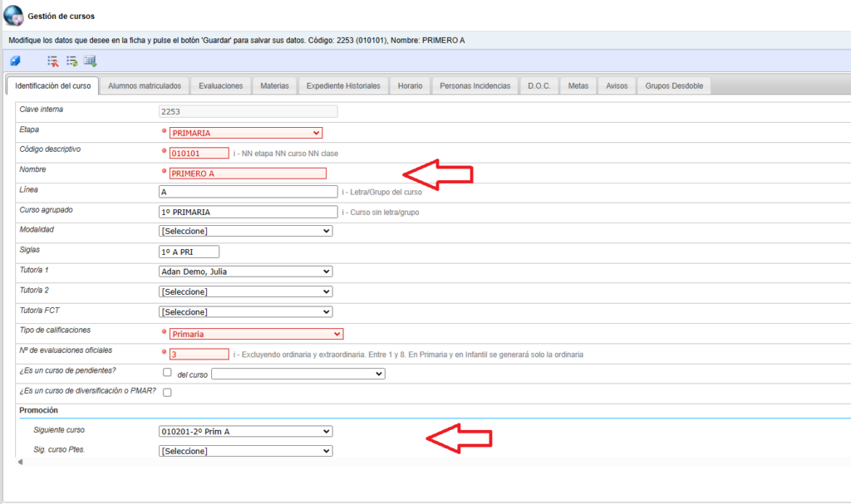The height and width of the screenshot is (504, 851).
Task: Enable the curso de pendientes checkbox
Action: (168, 373)
